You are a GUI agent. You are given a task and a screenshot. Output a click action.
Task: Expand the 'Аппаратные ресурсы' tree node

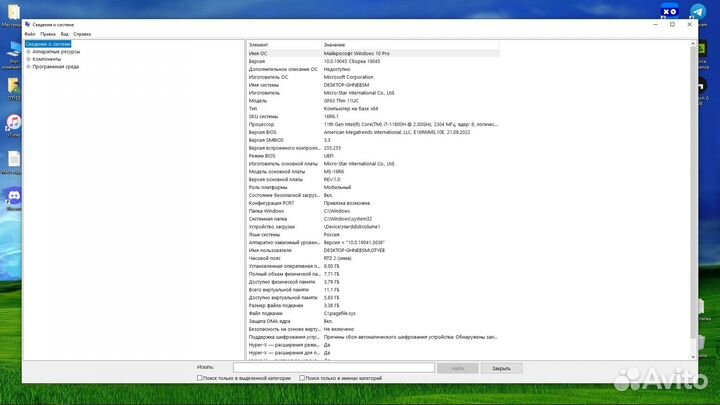click(x=28, y=52)
